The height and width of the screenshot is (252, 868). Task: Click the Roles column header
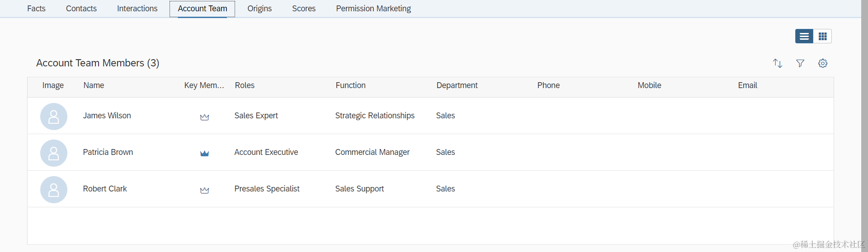click(x=245, y=85)
